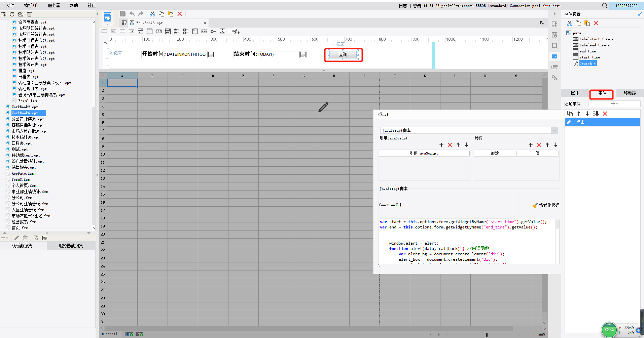Click the 开始时间 date input field
644x338 pixels.
coord(187,54)
